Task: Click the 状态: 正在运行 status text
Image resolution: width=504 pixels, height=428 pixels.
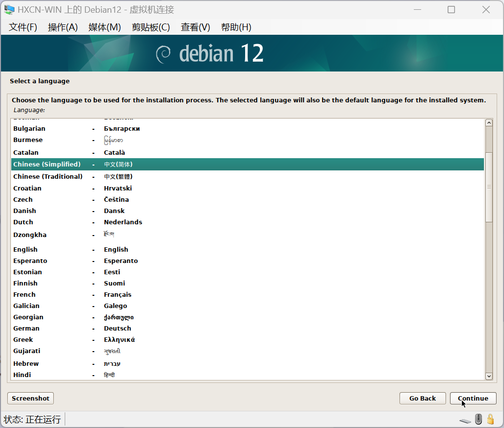Action: 32,419
